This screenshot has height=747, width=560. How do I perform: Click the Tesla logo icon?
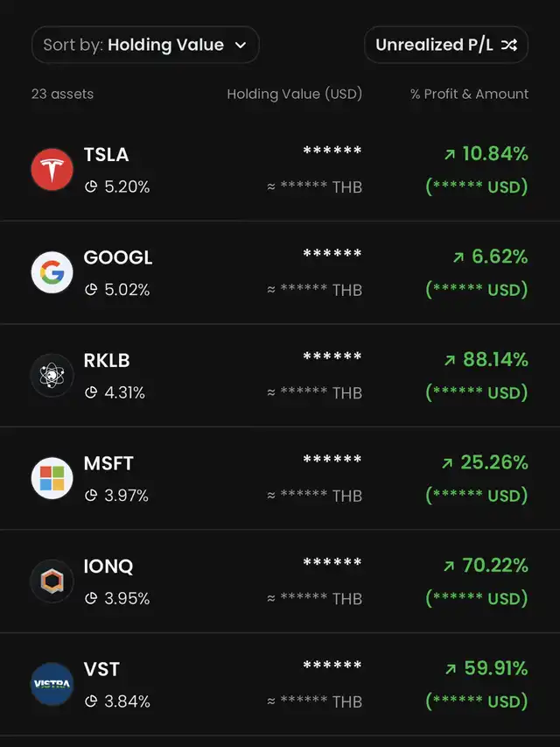point(52,170)
